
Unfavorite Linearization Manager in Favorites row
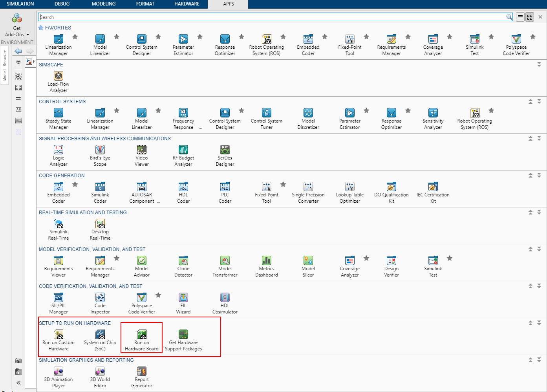(x=75, y=37)
